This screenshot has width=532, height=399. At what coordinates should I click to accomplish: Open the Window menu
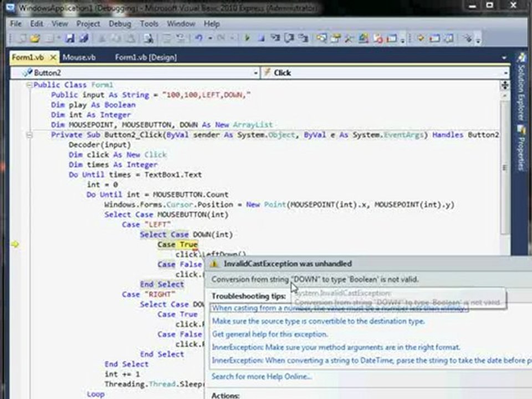(181, 24)
